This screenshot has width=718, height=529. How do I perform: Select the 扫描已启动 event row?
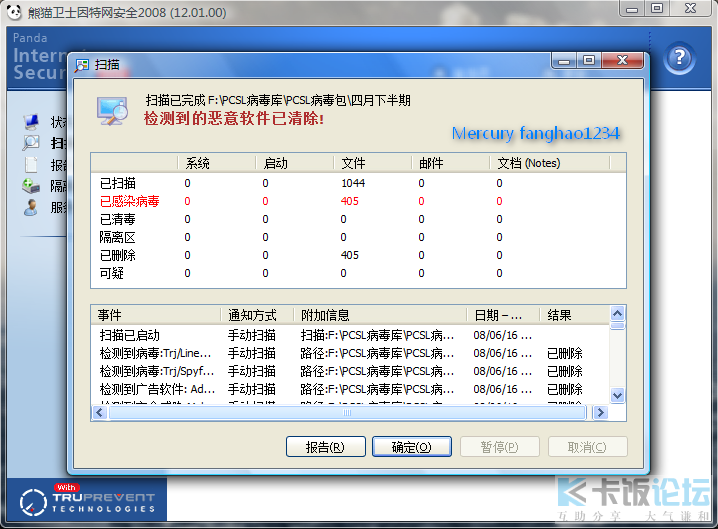tap(350, 335)
